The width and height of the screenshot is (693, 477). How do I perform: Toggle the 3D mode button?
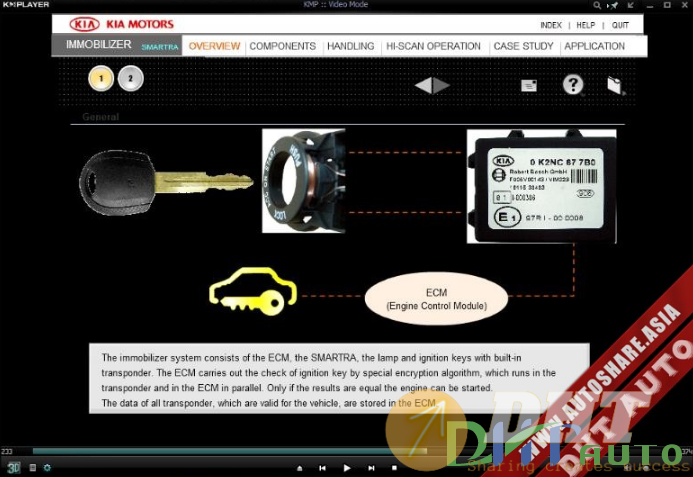[x=13, y=468]
